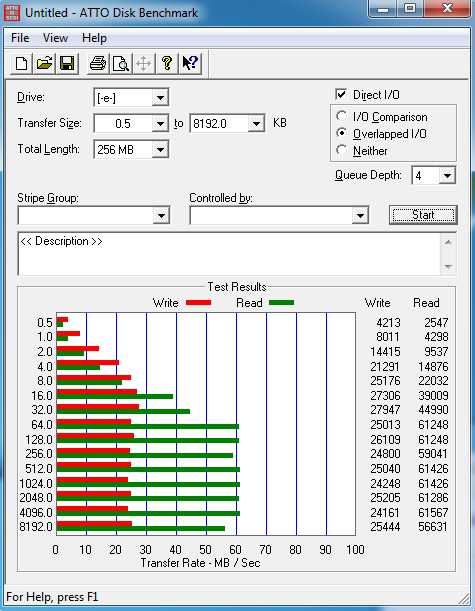Expand the Queue Depth dropdown
This screenshot has height=611, width=475.
[447, 176]
